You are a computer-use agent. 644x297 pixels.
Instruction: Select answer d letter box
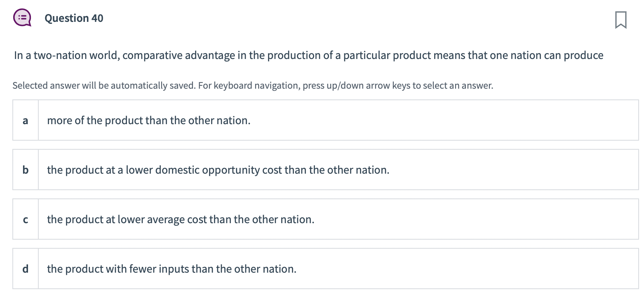pyautogui.click(x=26, y=269)
